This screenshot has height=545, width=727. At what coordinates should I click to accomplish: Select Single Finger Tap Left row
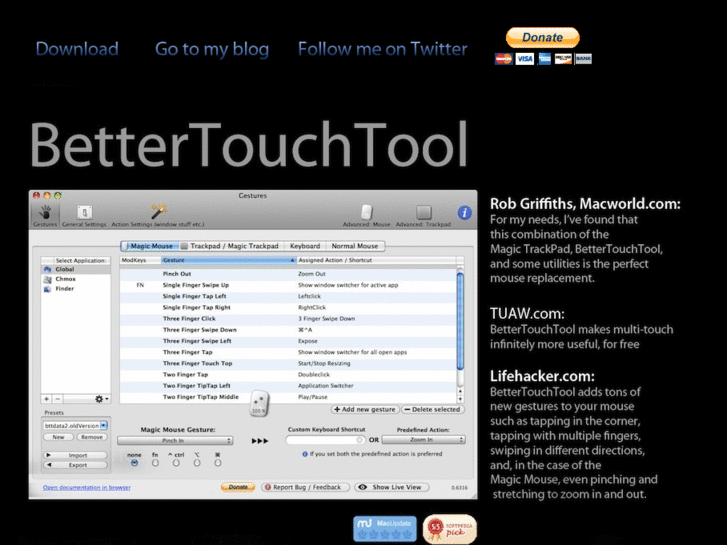(x=288, y=296)
